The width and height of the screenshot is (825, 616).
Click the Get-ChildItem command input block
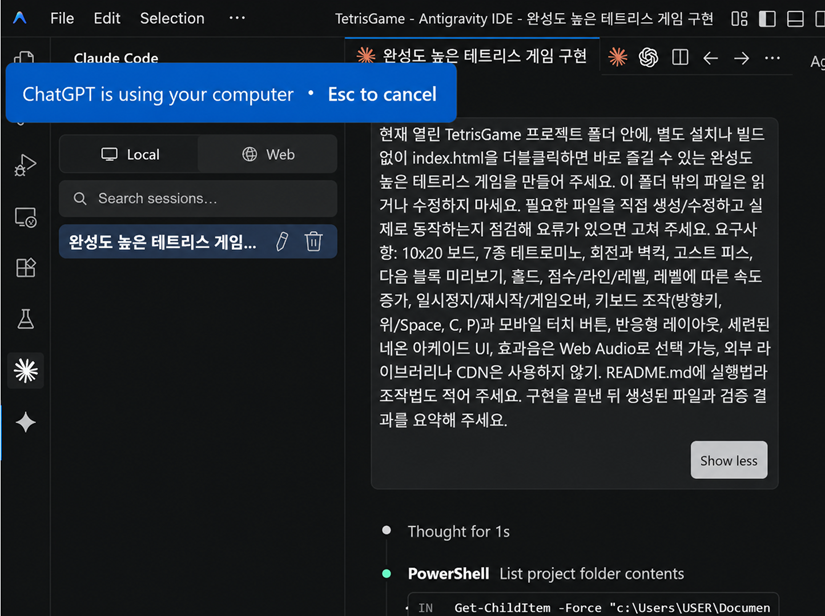pos(593,606)
